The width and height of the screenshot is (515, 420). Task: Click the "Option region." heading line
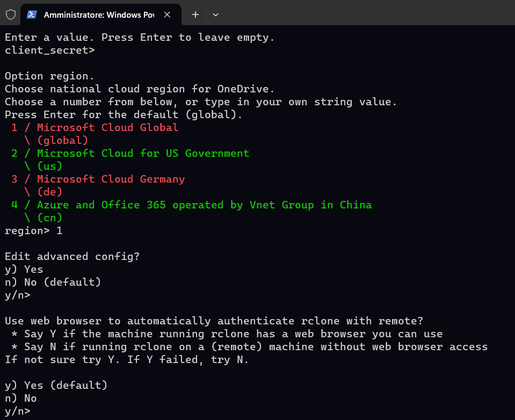(49, 76)
